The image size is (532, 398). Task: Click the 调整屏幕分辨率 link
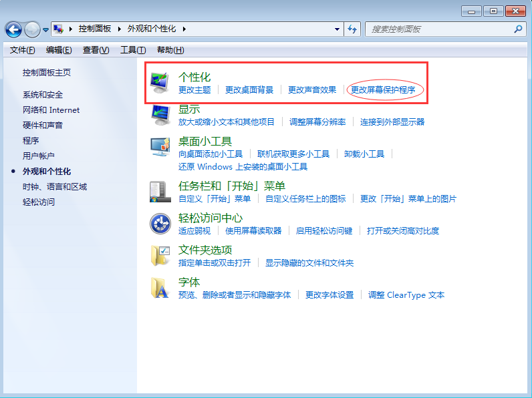pos(317,122)
